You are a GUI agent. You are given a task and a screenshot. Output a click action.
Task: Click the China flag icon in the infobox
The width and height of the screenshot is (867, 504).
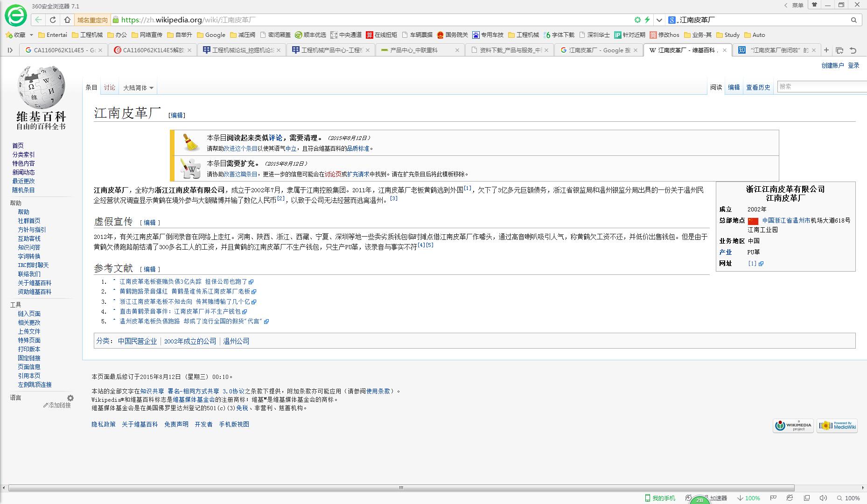753,221
